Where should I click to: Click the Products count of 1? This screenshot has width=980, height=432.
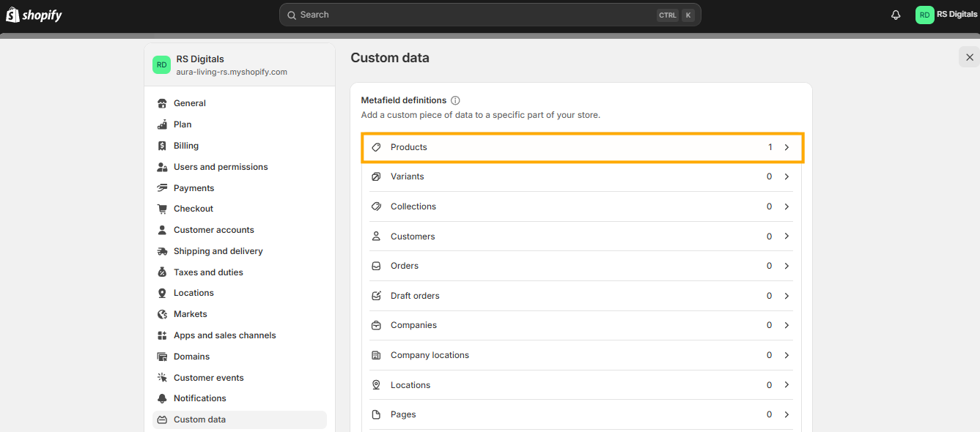tap(770, 147)
